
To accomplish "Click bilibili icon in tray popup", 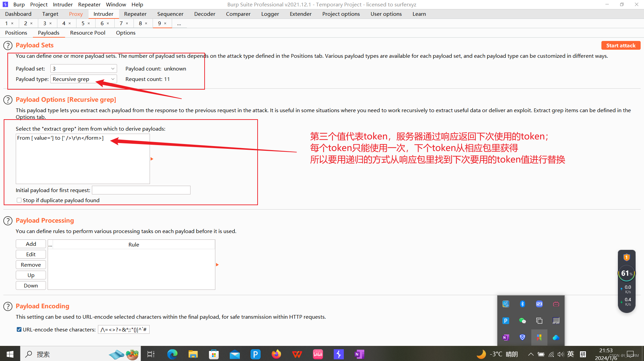I will [x=556, y=304].
